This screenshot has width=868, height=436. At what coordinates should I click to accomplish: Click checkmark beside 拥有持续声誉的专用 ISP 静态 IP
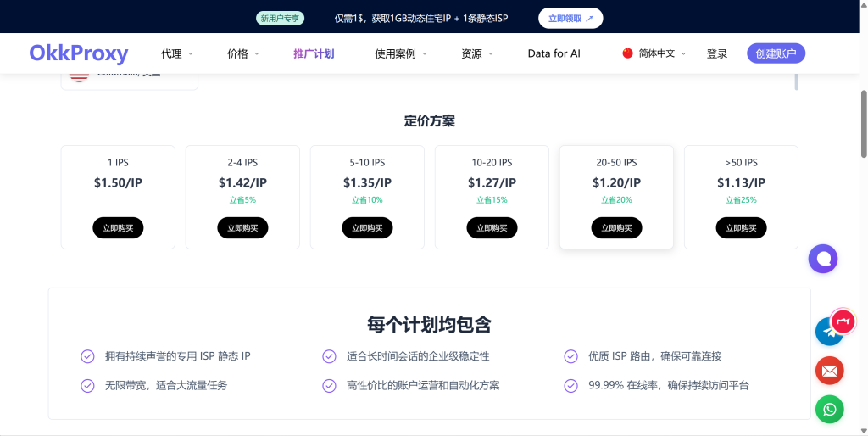87,356
